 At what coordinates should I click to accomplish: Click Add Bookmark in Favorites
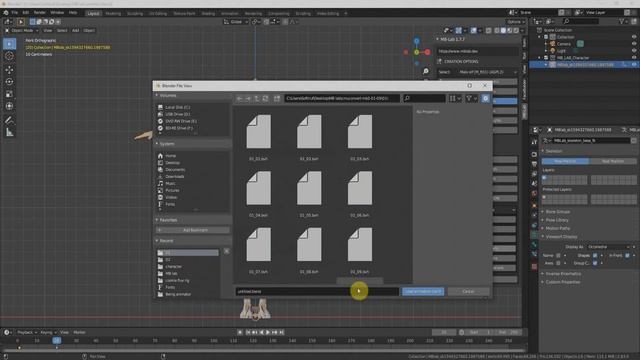click(193, 230)
